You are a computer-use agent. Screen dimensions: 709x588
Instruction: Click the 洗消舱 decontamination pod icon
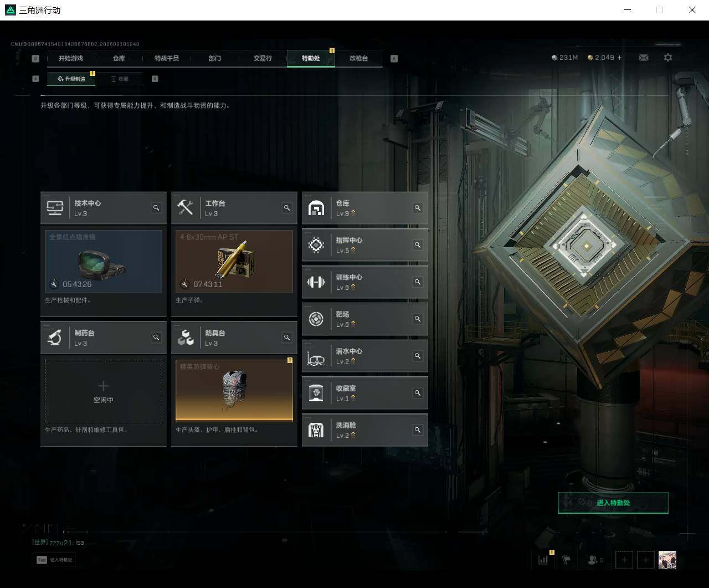(316, 430)
